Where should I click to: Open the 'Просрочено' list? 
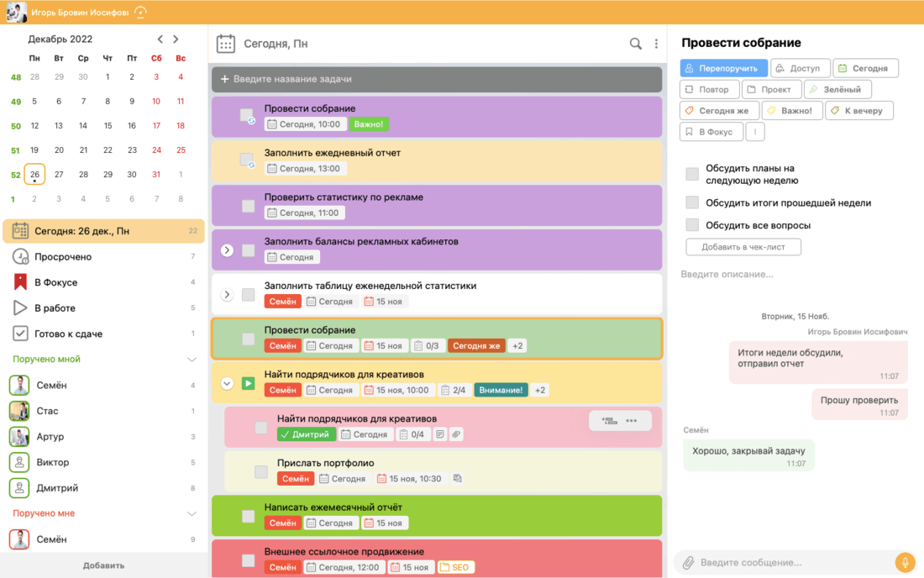point(103,257)
